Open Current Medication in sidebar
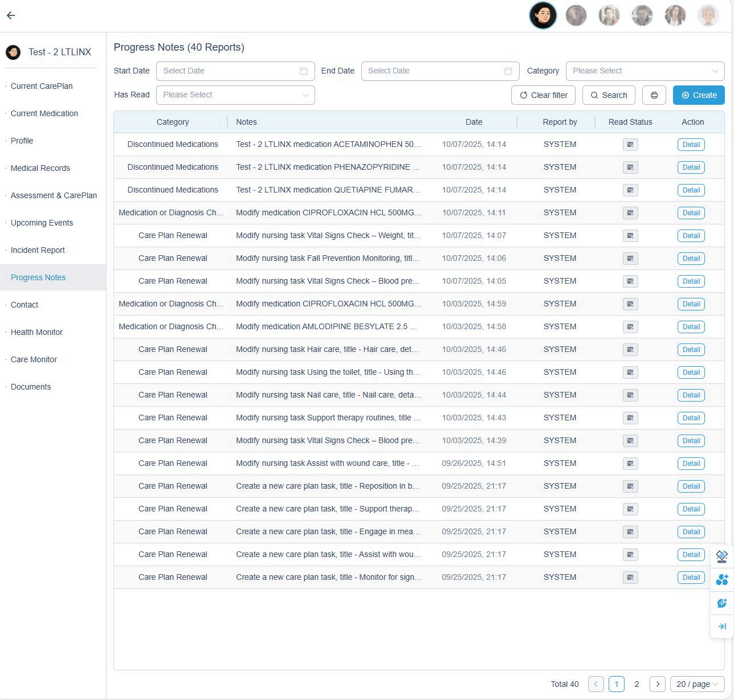This screenshot has width=734, height=700. (x=44, y=113)
